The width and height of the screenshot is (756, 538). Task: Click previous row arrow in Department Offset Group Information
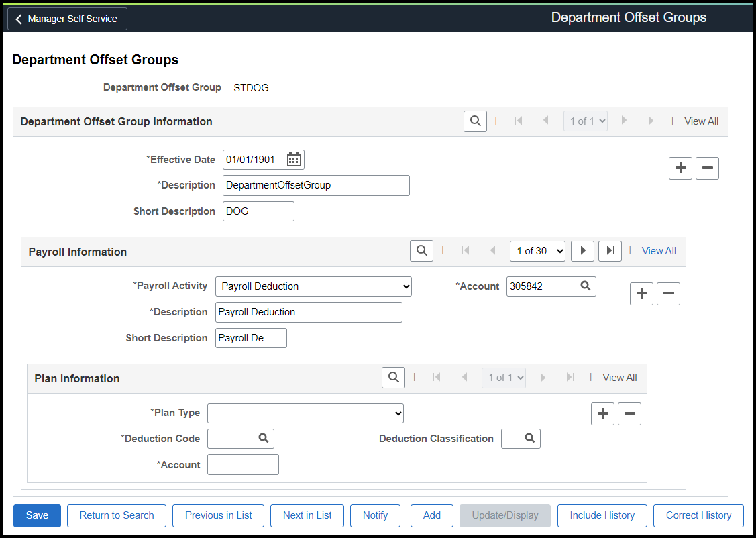(x=546, y=121)
